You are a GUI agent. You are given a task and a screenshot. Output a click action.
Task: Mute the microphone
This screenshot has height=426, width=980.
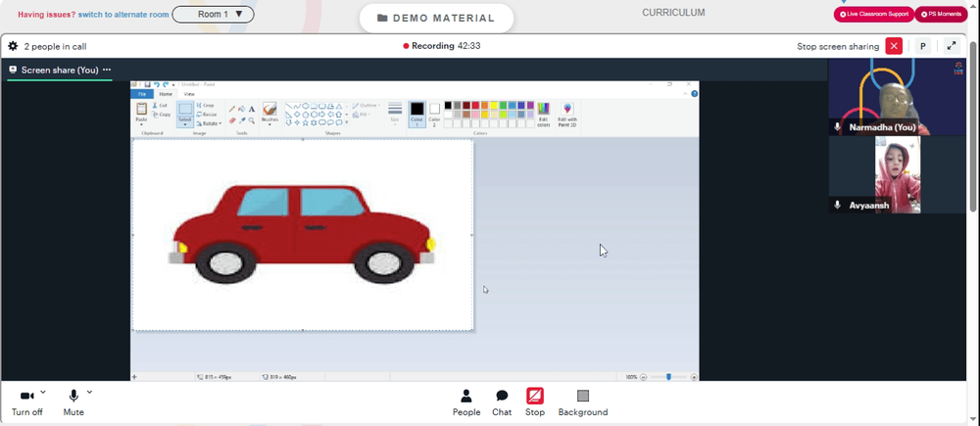pyautogui.click(x=73, y=402)
